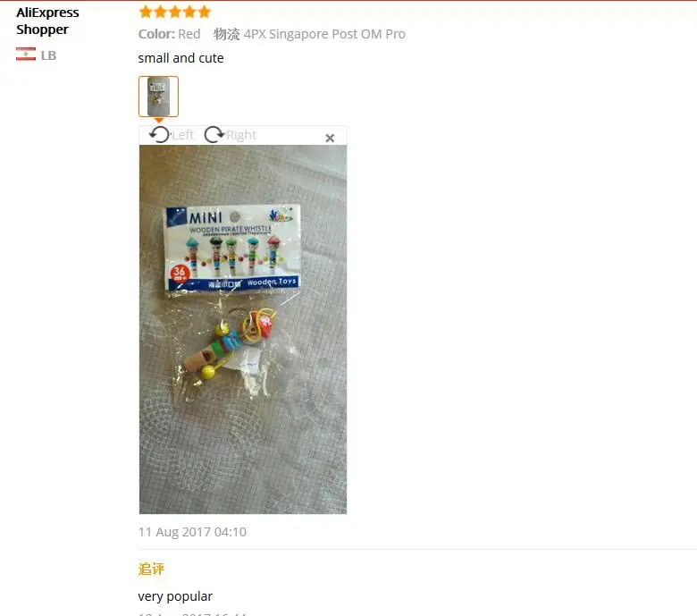Click the '11 Aug 2017 04:10' timestamp

coord(192,532)
